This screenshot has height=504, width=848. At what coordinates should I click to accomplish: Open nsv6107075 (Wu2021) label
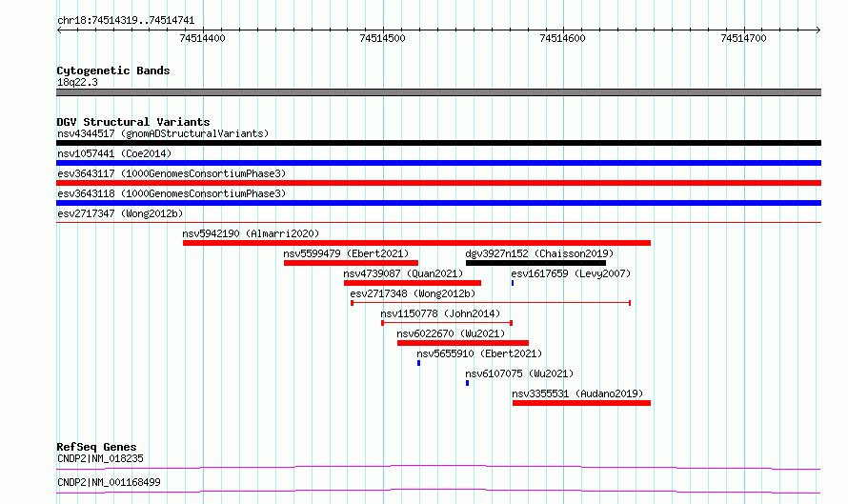(x=519, y=373)
